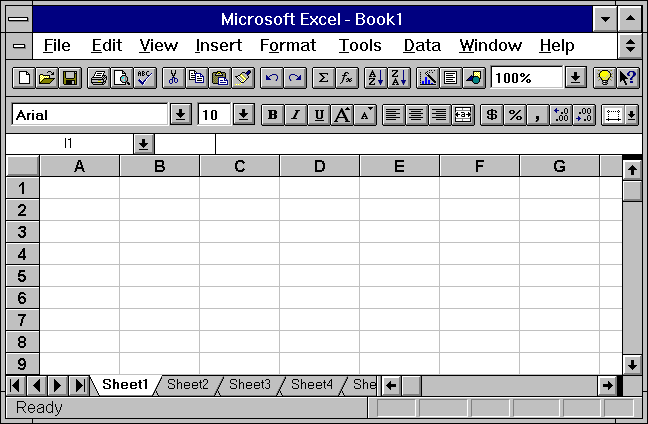The height and width of the screenshot is (424, 648).
Task: Go to first sheet tab button
Action: tap(16, 386)
